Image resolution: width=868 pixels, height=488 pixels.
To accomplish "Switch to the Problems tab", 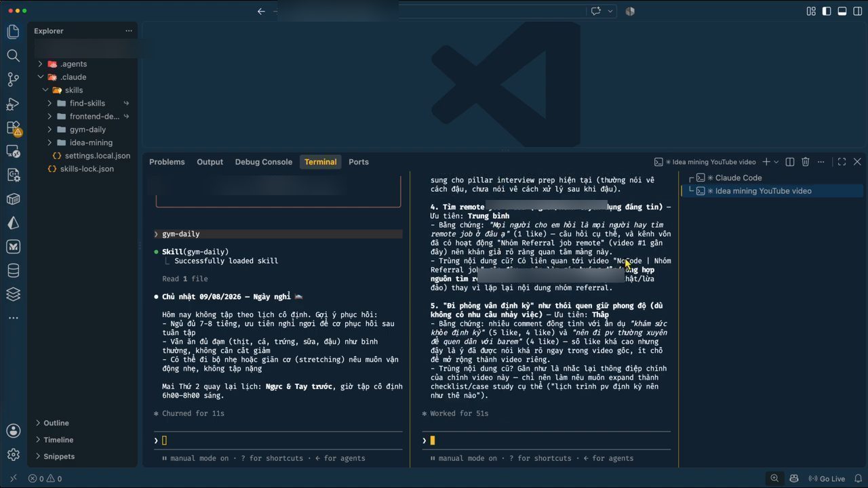I will pos(167,162).
